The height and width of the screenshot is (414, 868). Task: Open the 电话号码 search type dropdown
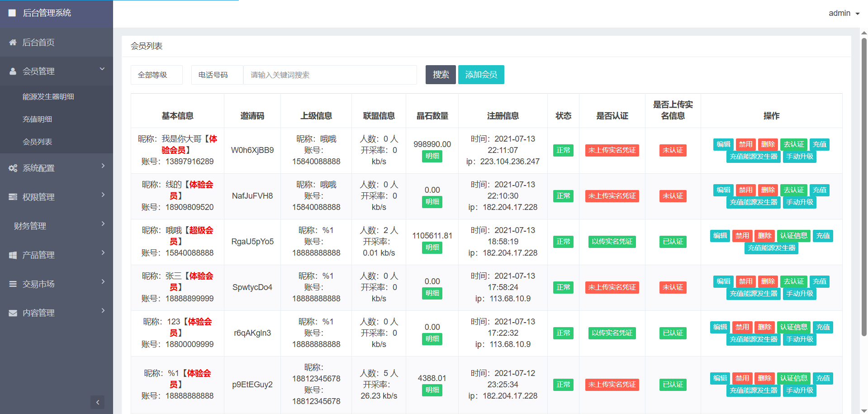click(217, 75)
